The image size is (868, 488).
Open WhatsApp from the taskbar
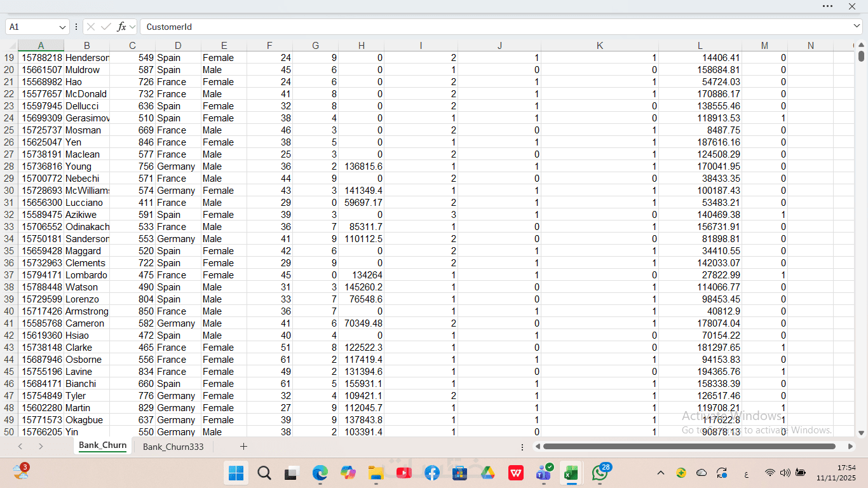coord(599,473)
